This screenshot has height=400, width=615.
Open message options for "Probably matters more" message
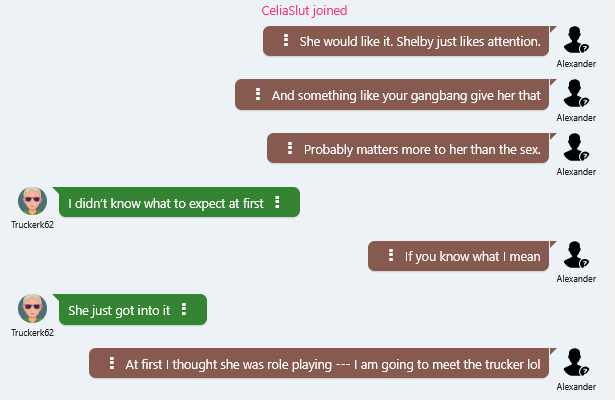[x=290, y=149]
